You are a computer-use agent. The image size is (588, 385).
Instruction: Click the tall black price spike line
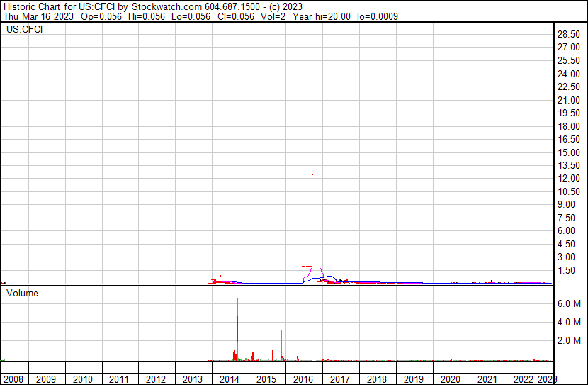pos(312,142)
